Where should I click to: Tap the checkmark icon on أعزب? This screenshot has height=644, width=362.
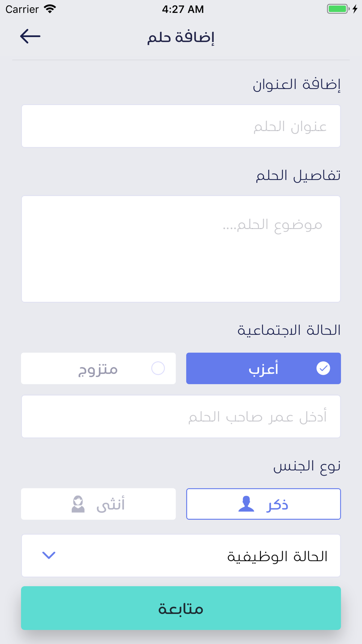323,368
